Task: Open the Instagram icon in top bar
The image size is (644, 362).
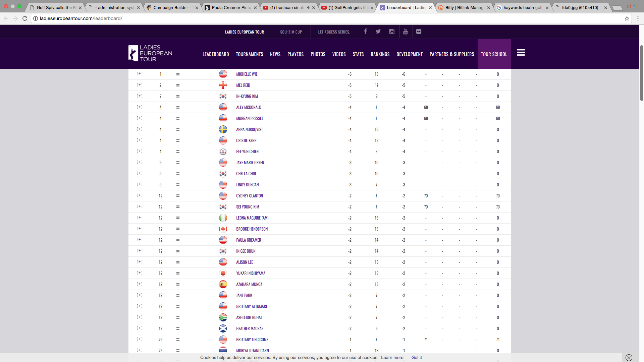Action: [392, 32]
